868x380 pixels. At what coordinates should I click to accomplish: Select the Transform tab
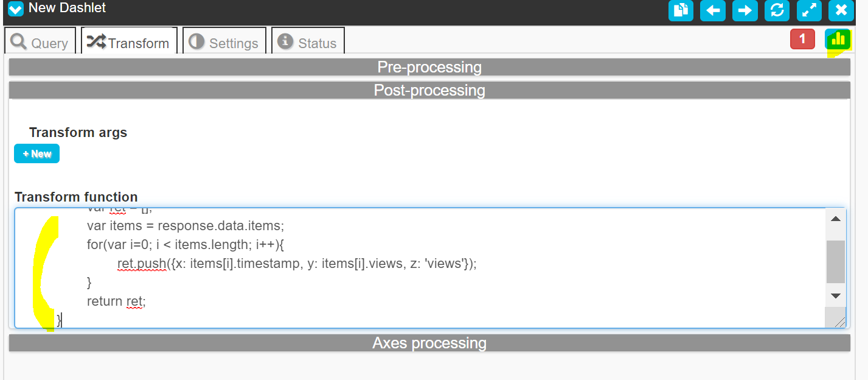(129, 42)
